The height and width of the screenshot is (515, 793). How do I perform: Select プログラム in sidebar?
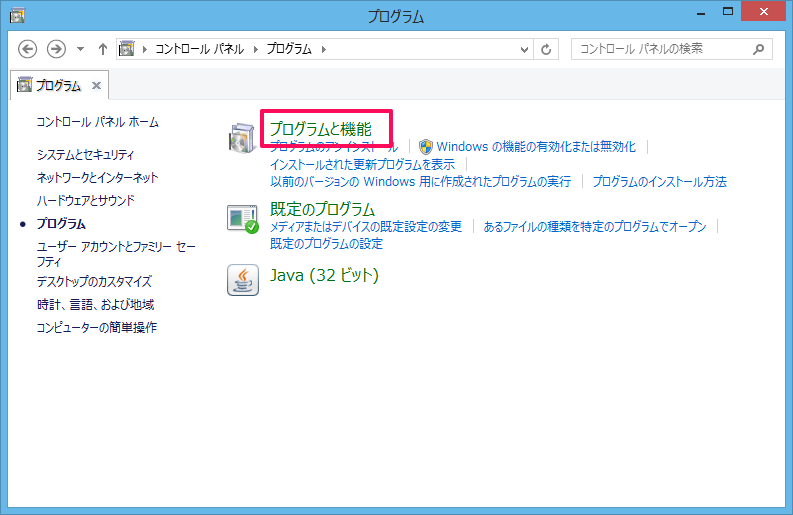(x=61, y=224)
